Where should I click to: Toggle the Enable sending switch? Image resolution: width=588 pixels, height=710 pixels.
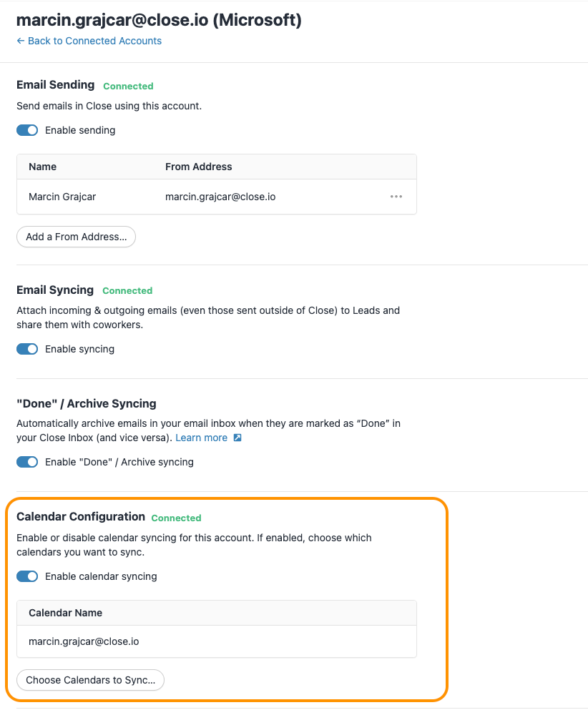(27, 130)
